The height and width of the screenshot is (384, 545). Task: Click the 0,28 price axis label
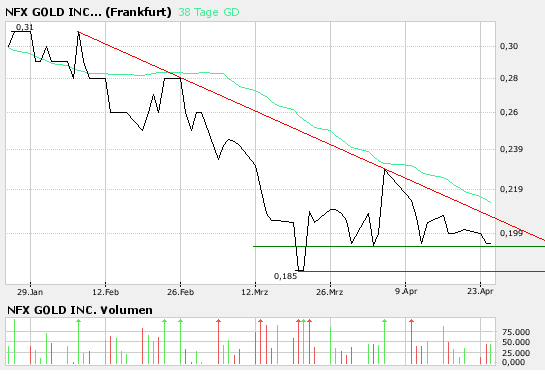pyautogui.click(x=509, y=78)
